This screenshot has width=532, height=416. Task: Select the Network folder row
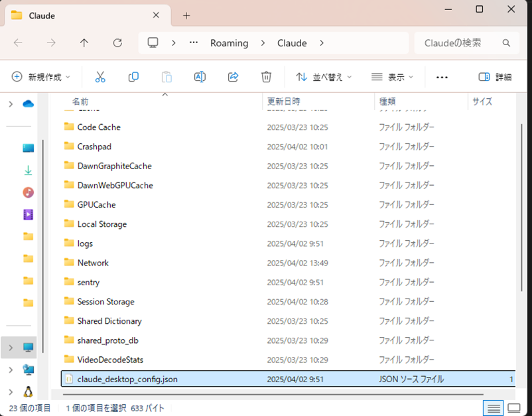pos(288,263)
